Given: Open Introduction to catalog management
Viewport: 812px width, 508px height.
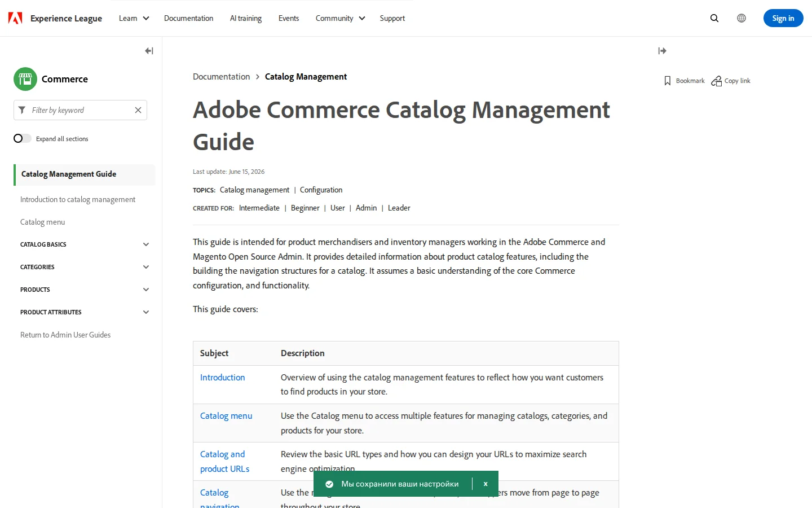Looking at the screenshot, I should [78, 199].
